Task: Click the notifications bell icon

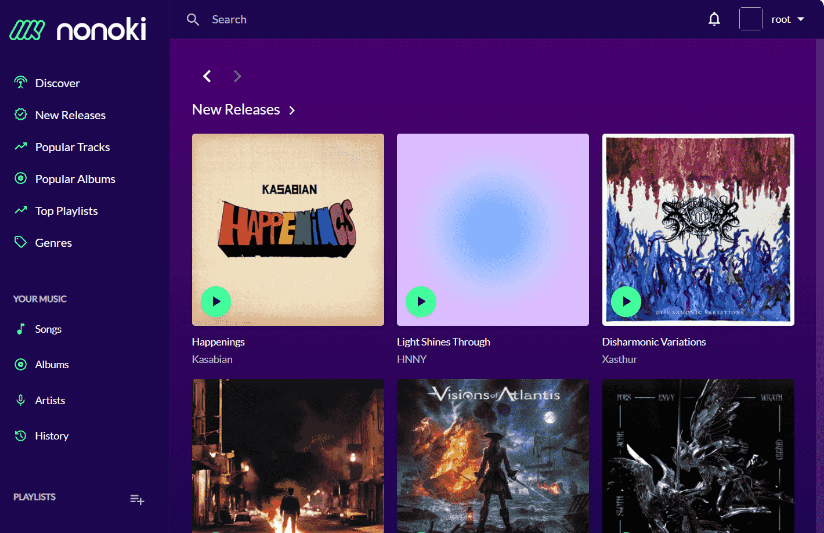Action: point(714,19)
